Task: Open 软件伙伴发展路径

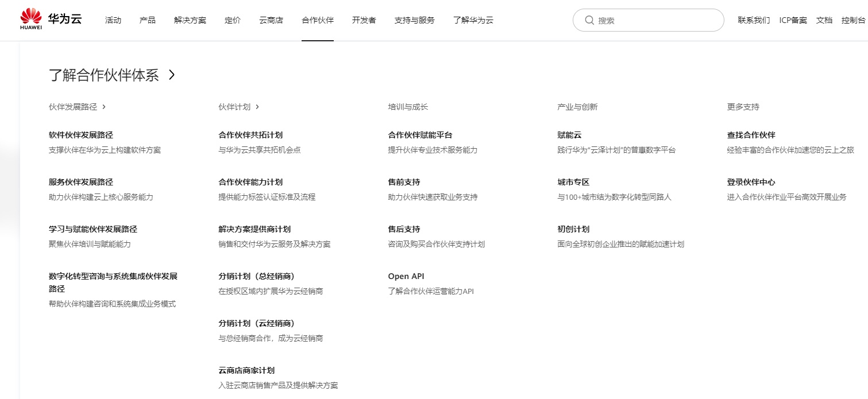Action: click(81, 135)
